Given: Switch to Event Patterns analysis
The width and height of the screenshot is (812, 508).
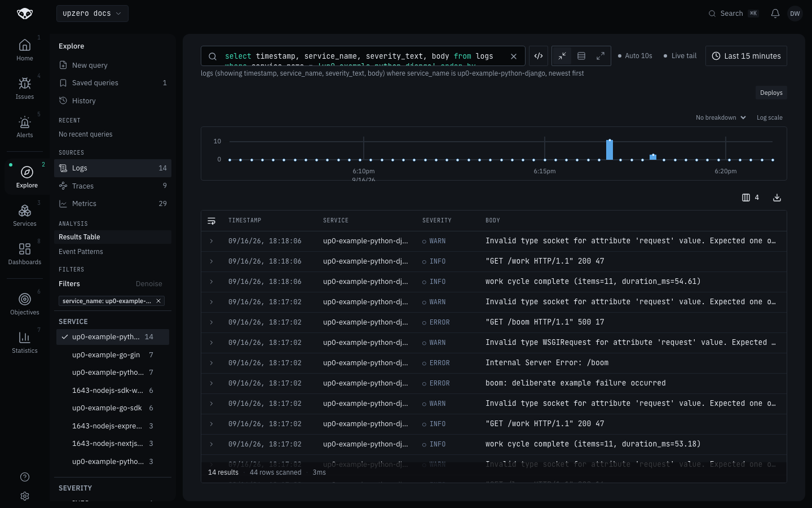Looking at the screenshot, I should tap(113, 252).
